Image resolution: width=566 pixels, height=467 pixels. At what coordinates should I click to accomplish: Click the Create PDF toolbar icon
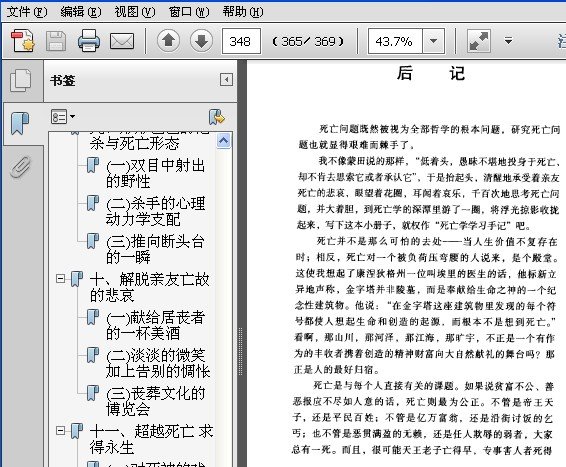tap(23, 41)
